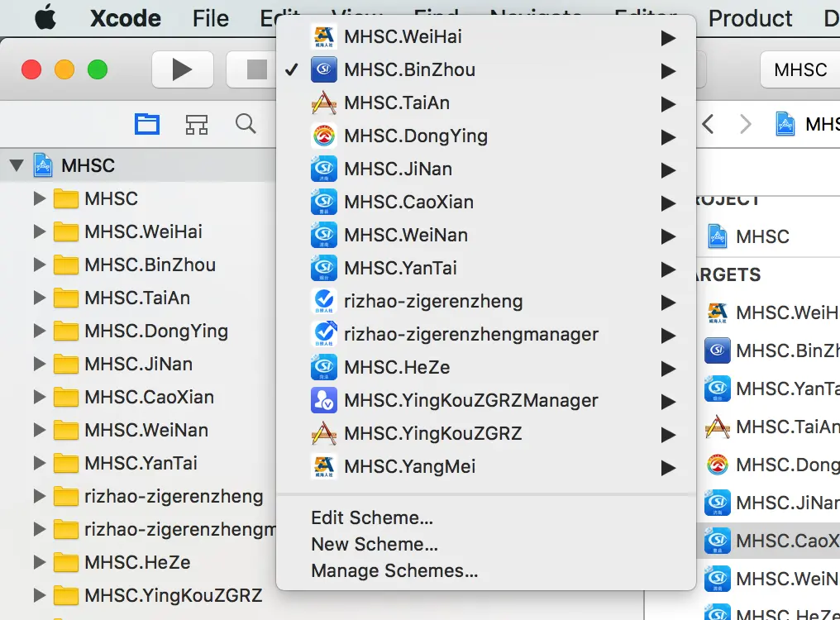This screenshot has width=840, height=620.
Task: Open submenu arrow for MHSC.YangMei scheme
Action: [667, 467]
